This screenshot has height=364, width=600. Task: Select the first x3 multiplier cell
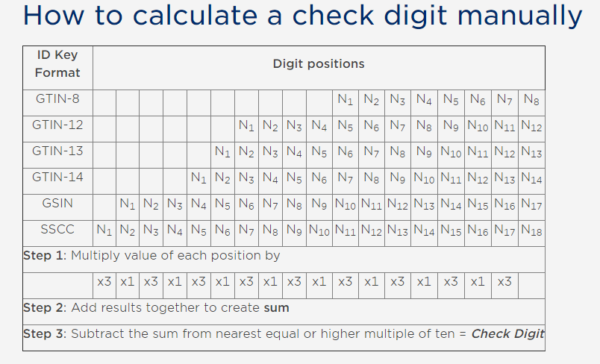point(104,283)
